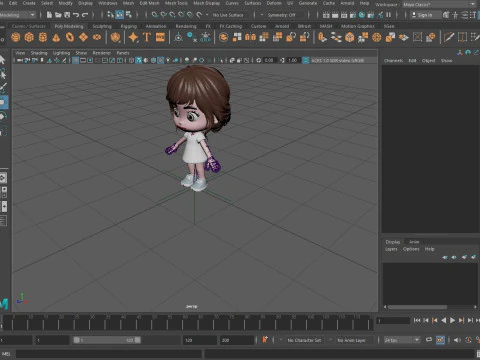480x360 pixels.
Task: Open Render Settings clapperboard icon
Action: [353, 15]
